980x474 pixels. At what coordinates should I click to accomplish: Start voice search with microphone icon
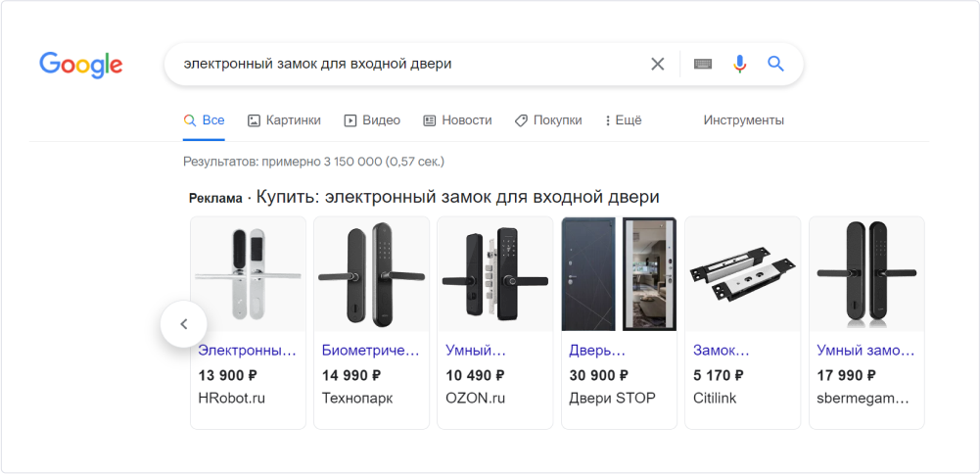(x=739, y=64)
